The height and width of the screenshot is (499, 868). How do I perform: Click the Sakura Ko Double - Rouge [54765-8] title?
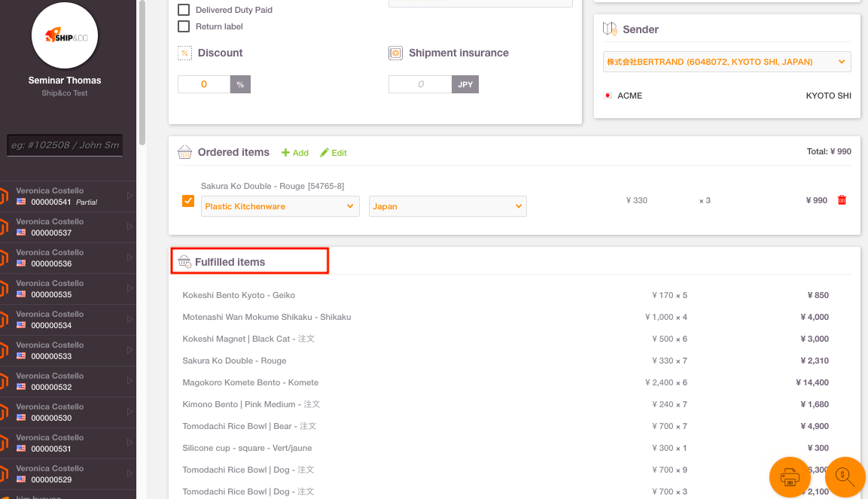273,186
